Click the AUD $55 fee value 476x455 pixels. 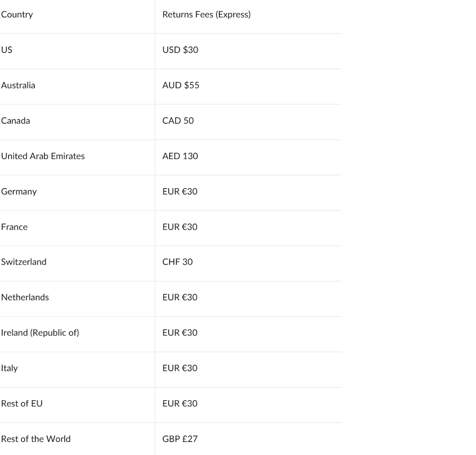[x=181, y=85]
